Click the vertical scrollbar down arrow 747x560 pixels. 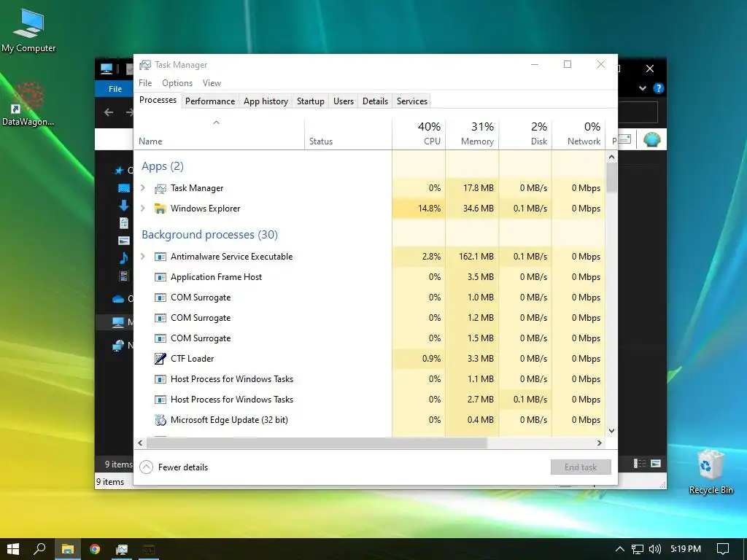pos(612,431)
